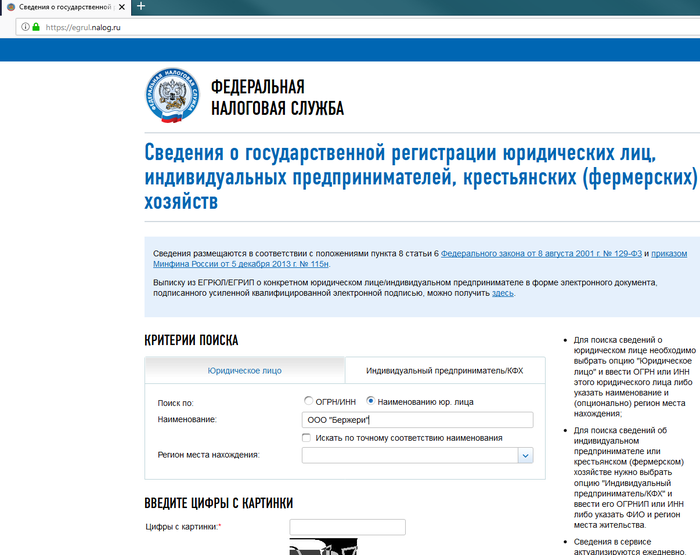Select the Наименованию юр. лица radio option
Viewport: 700px width, 555px height.
[371, 401]
